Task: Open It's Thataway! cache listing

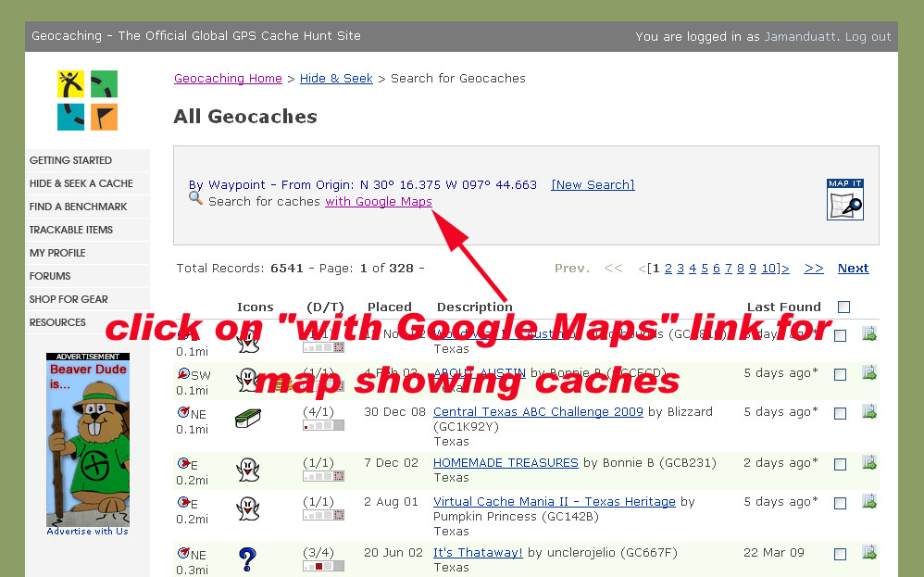Action: pos(478,552)
